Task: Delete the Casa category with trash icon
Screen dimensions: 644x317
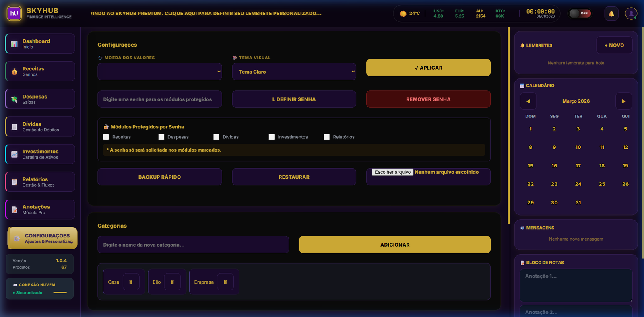Action: [x=131, y=282]
